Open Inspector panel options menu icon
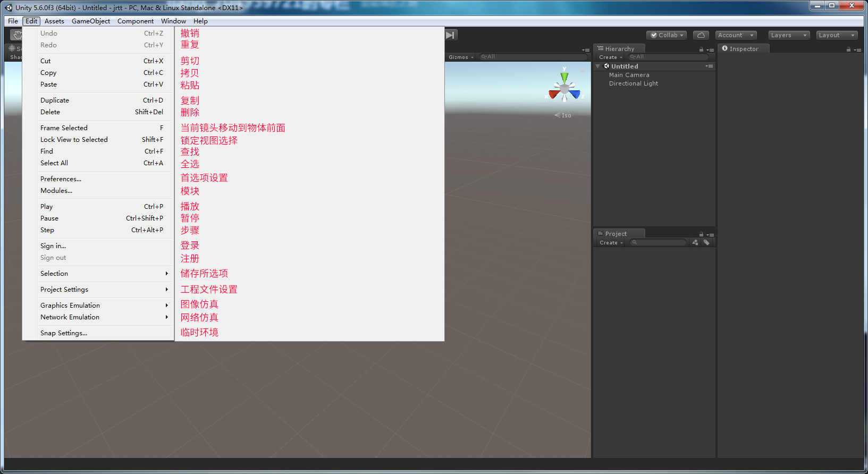 coord(857,49)
